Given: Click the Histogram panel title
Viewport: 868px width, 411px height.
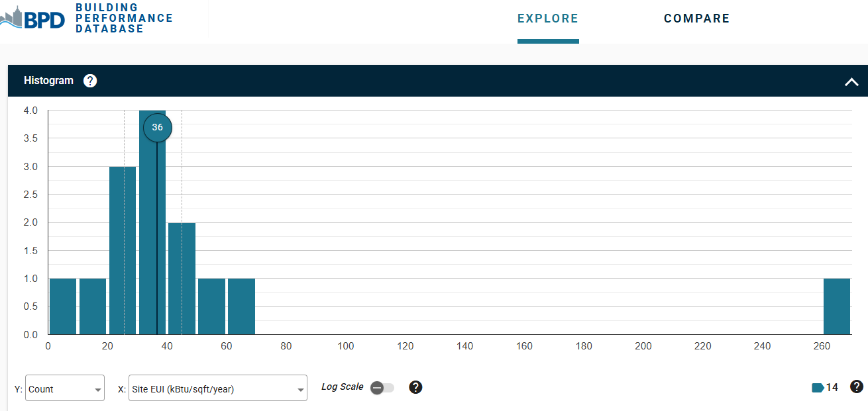Looking at the screenshot, I should (x=48, y=81).
